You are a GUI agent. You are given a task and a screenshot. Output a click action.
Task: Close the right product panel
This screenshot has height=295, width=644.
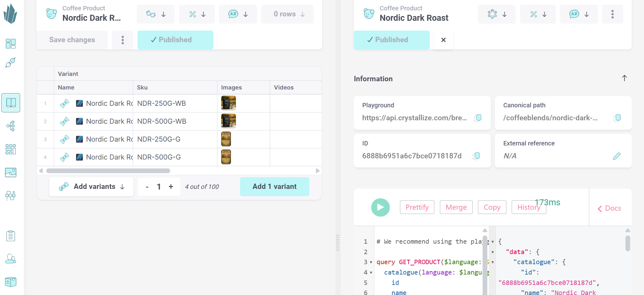[443, 40]
